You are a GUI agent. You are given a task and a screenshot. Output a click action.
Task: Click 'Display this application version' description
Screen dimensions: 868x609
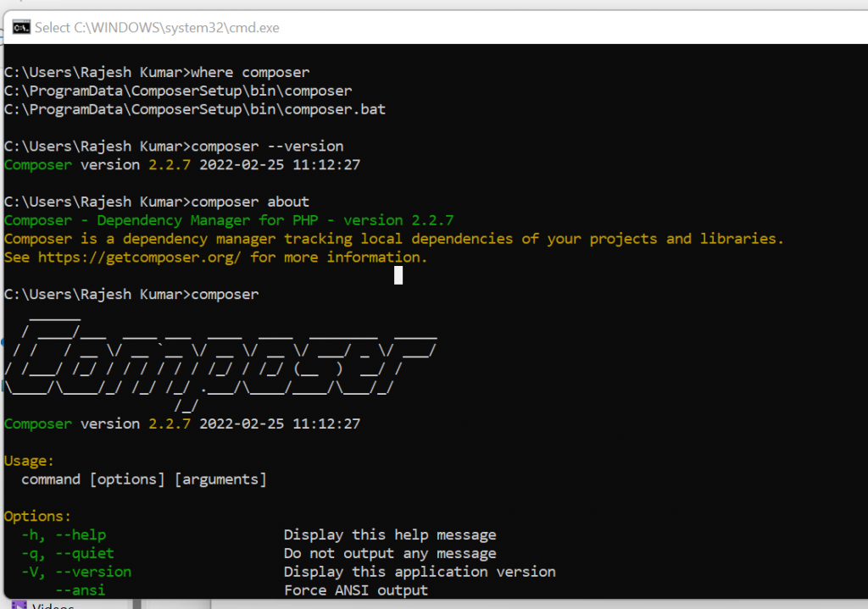(x=420, y=572)
